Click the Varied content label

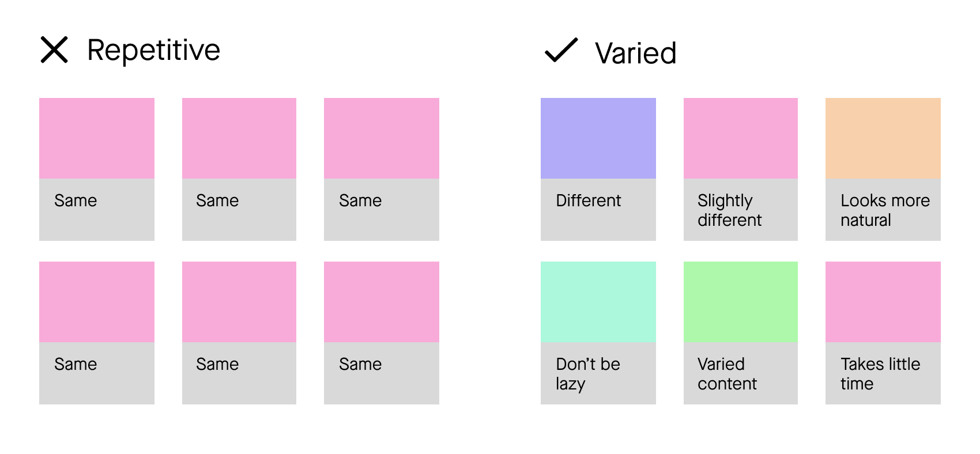[727, 374]
